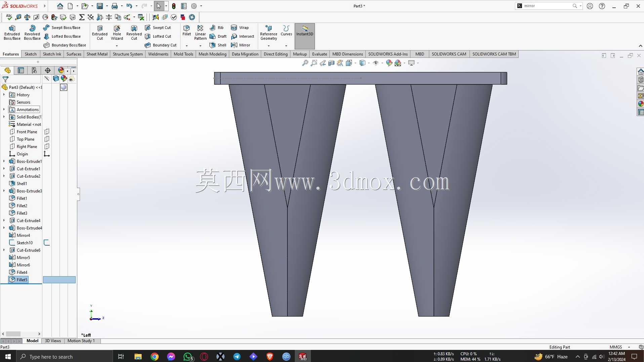Toggle the Instant3D mode button

[x=305, y=36]
